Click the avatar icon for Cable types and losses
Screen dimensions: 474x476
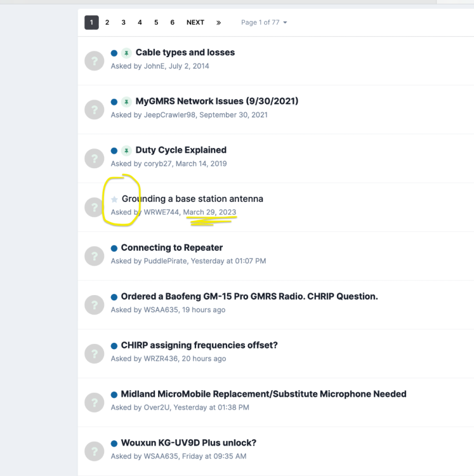click(94, 60)
